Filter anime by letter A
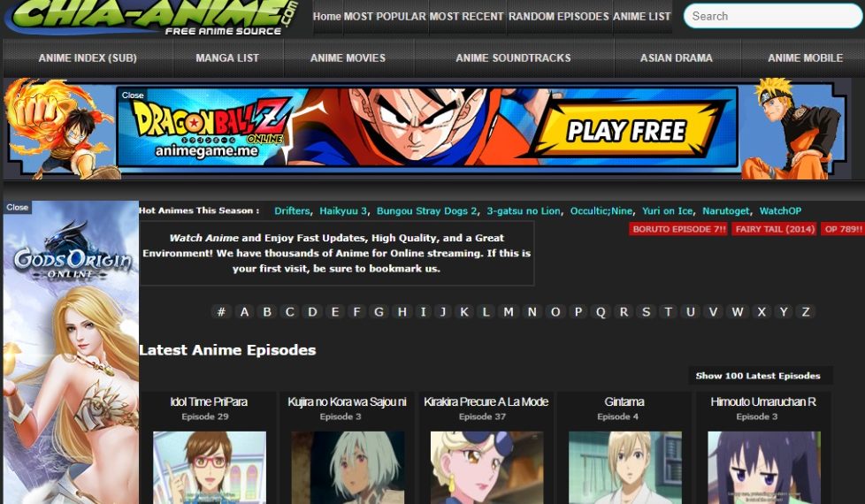Screen dimensions: 865x504 (244, 311)
